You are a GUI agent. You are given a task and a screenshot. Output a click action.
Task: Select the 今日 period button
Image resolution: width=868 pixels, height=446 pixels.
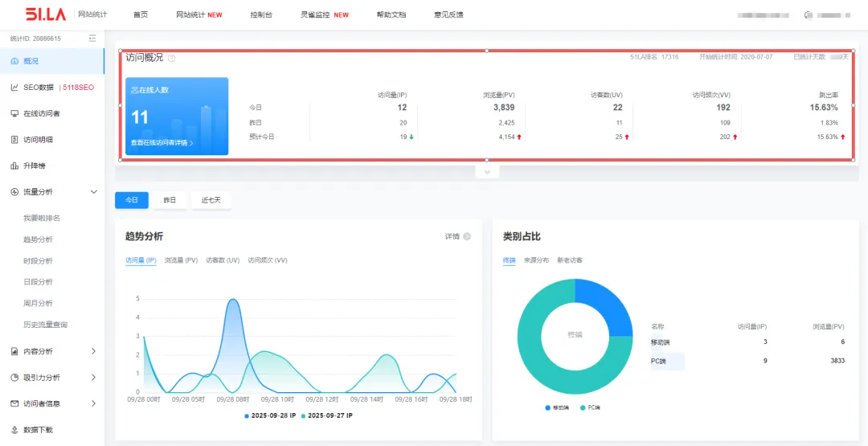coord(132,200)
